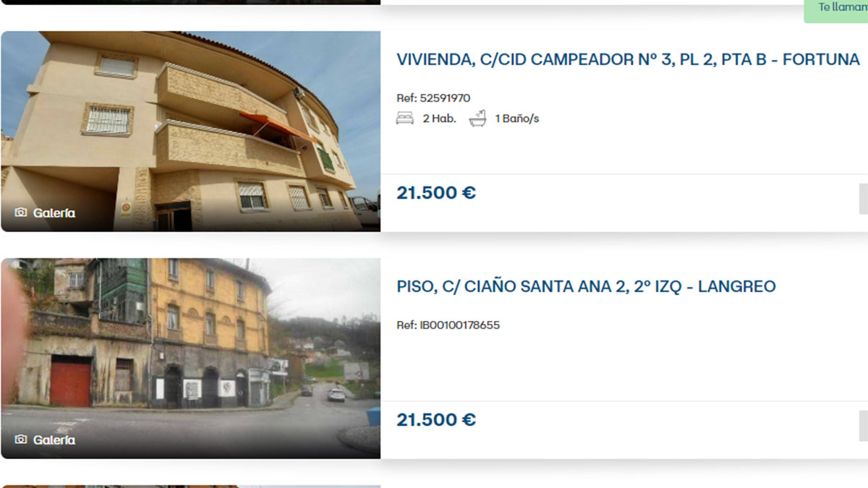This screenshot has width=868, height=488.
Task: Click the camera icon on the Langreo listing photo
Action: tap(21, 440)
